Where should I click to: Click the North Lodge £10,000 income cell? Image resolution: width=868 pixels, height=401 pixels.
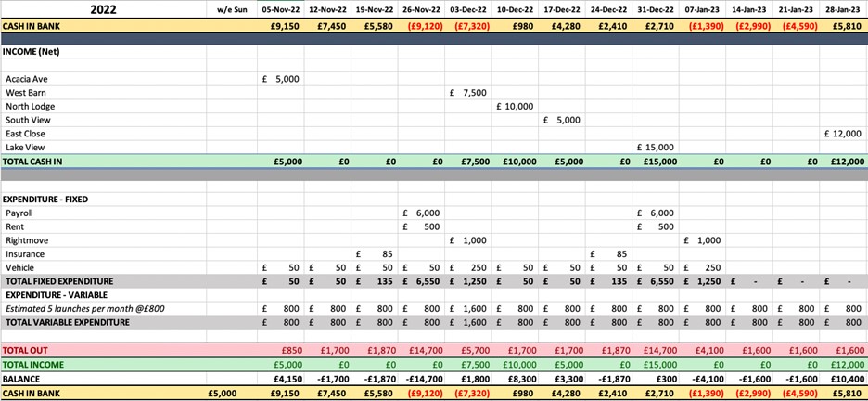(515, 107)
